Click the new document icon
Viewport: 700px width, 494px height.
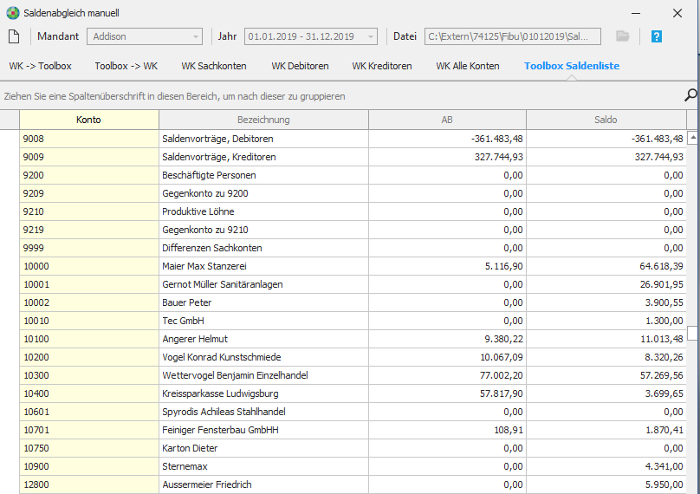click(14, 36)
